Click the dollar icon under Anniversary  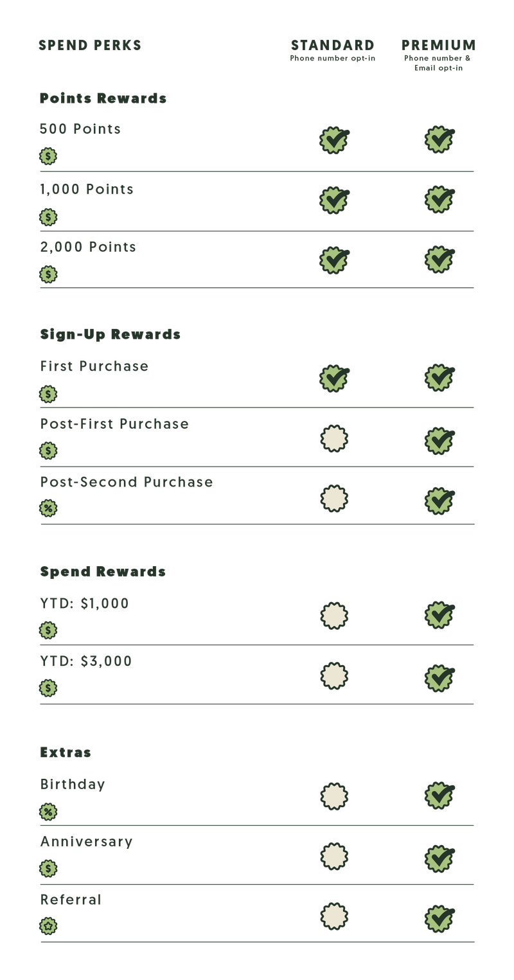[48, 868]
